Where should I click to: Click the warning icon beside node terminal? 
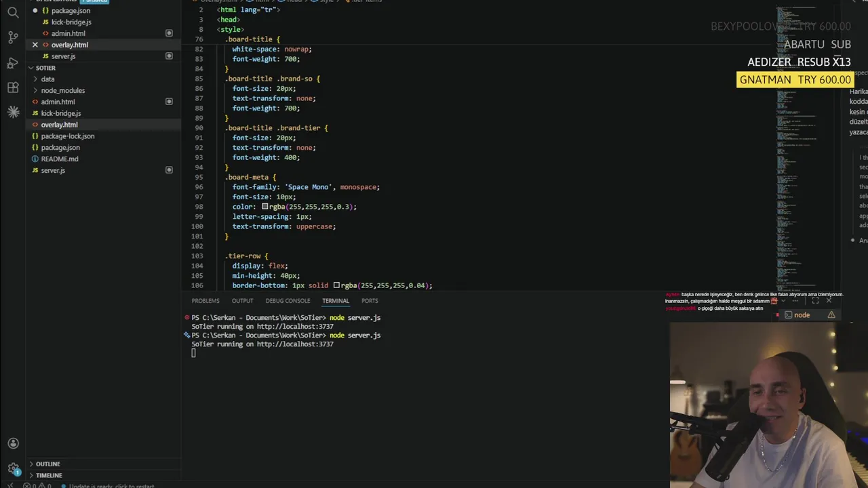831,315
